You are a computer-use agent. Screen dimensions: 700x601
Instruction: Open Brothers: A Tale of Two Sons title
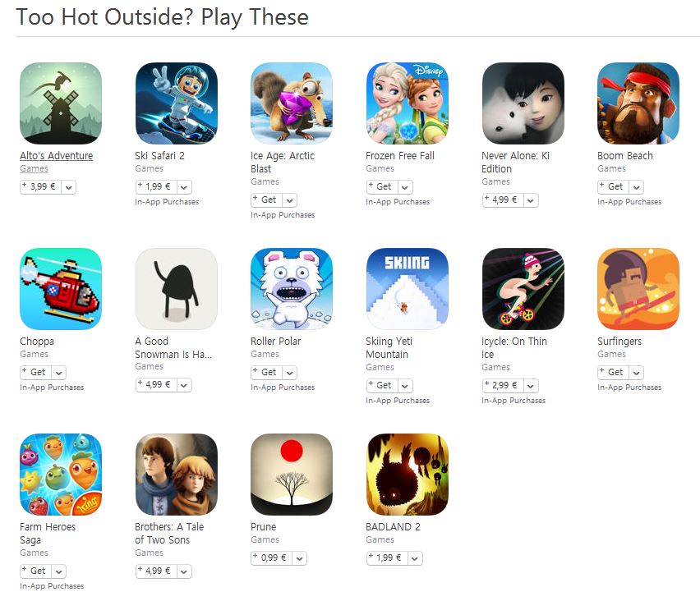[169, 533]
